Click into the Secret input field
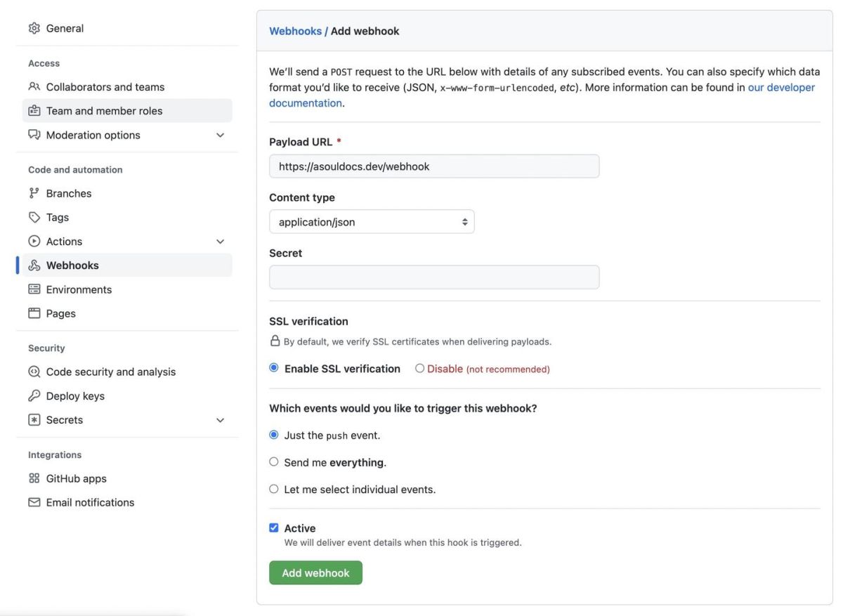 (x=434, y=277)
